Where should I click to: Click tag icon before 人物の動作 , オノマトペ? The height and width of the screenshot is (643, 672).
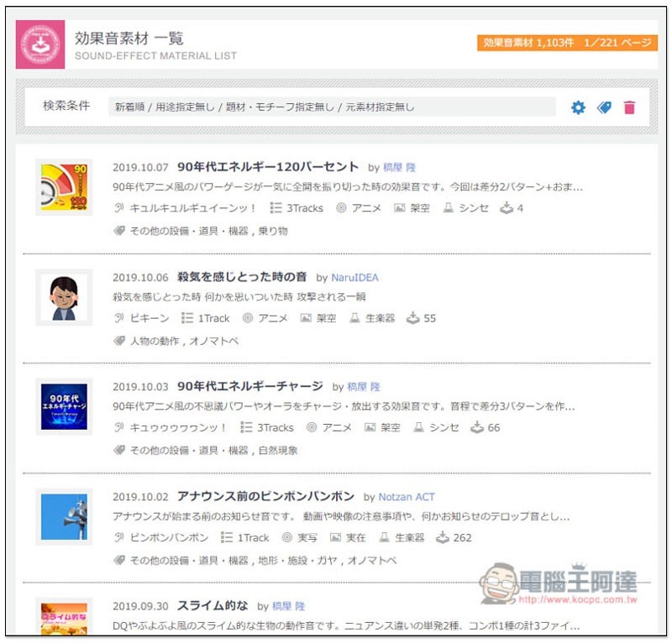point(119,341)
